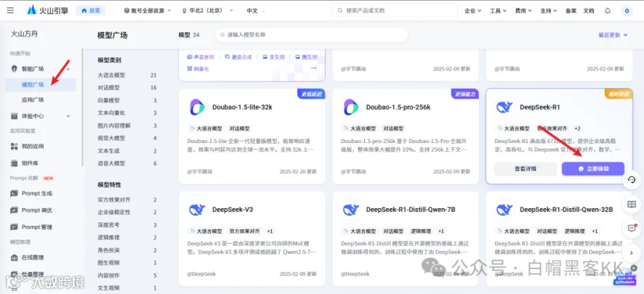The width and height of the screenshot is (644, 294).
Task: Open the user avatar menu
Action: pos(627,11)
